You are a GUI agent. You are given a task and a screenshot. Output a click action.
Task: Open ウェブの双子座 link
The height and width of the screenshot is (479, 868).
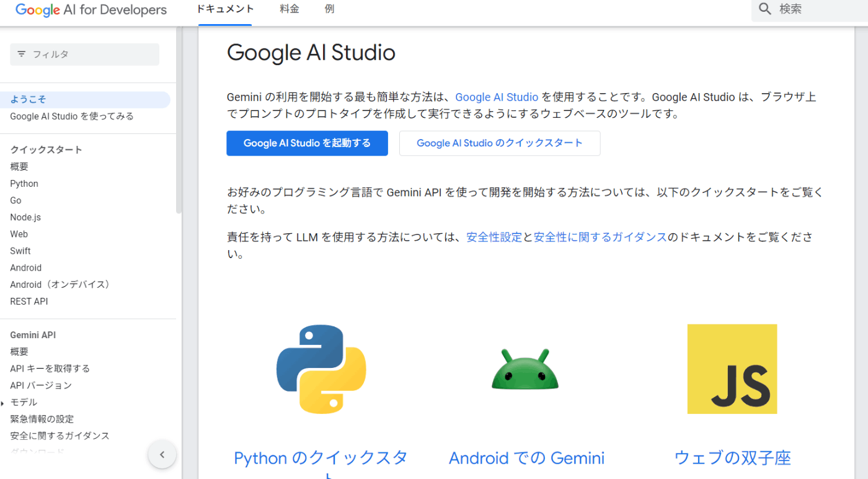(732, 459)
